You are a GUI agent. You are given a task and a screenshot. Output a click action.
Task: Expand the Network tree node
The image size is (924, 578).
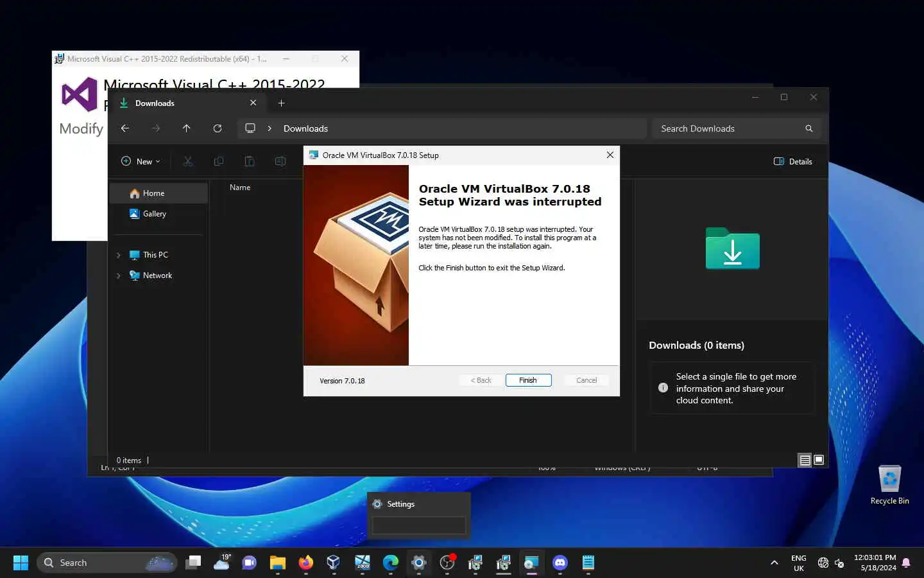[x=119, y=276]
